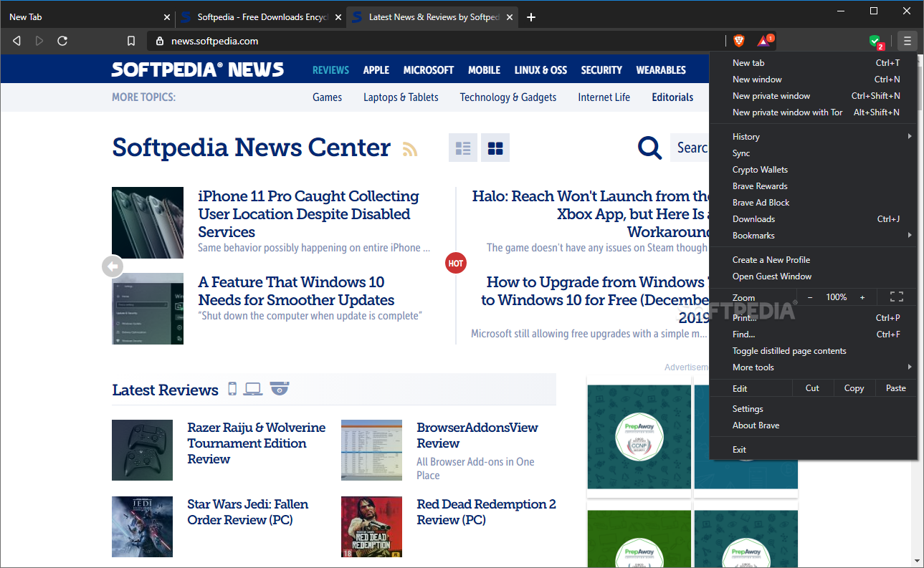
Task: Open a new tab with plus button
Action: [x=530, y=17]
